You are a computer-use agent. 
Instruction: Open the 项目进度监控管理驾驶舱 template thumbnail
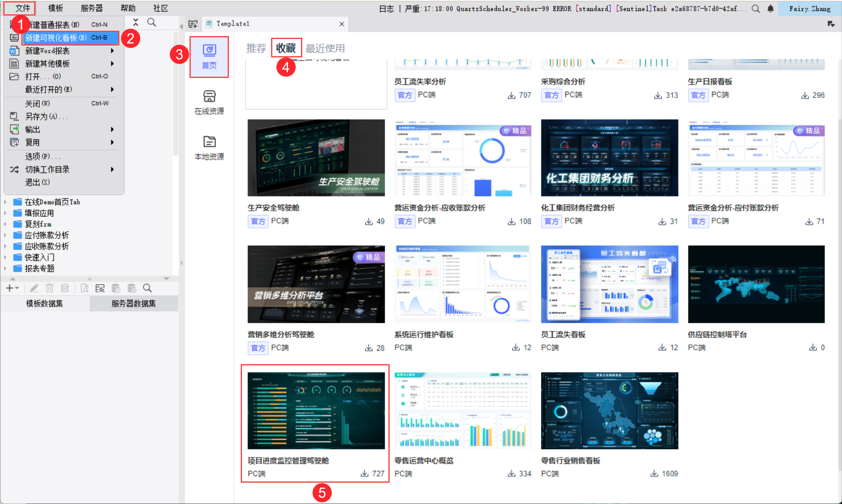pos(316,410)
